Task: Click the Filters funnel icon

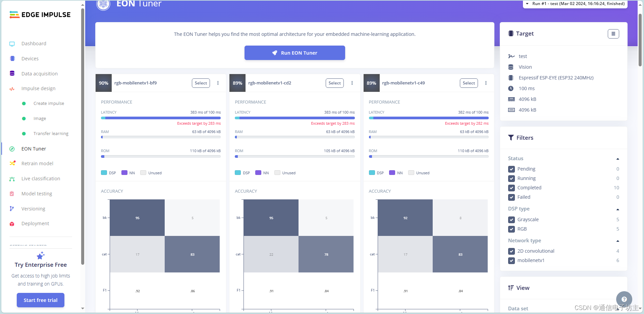Action: [511, 138]
